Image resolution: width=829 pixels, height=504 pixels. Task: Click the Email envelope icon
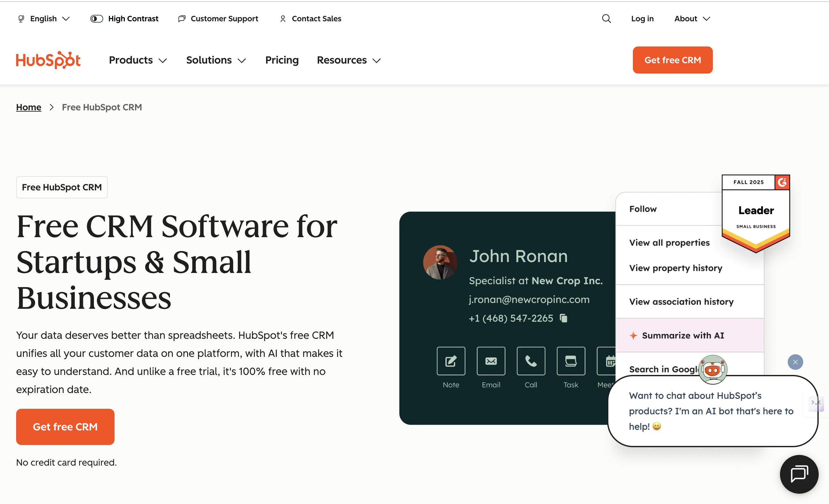coord(491,361)
